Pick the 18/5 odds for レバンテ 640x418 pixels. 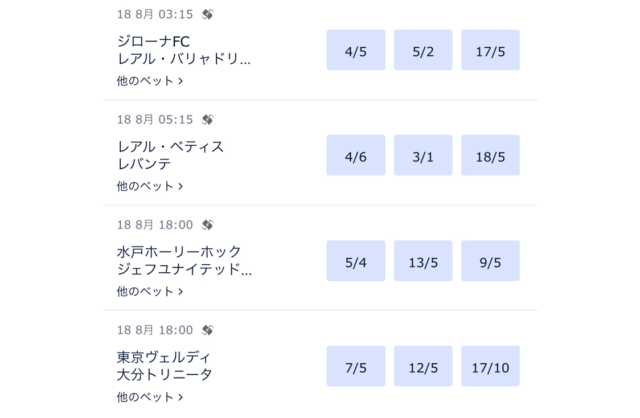coord(490,155)
